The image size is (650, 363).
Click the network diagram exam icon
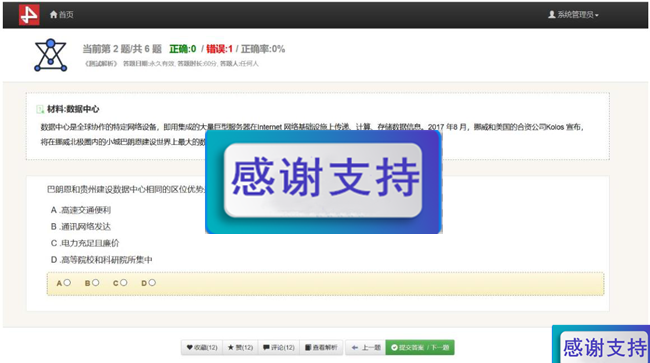pos(51,55)
